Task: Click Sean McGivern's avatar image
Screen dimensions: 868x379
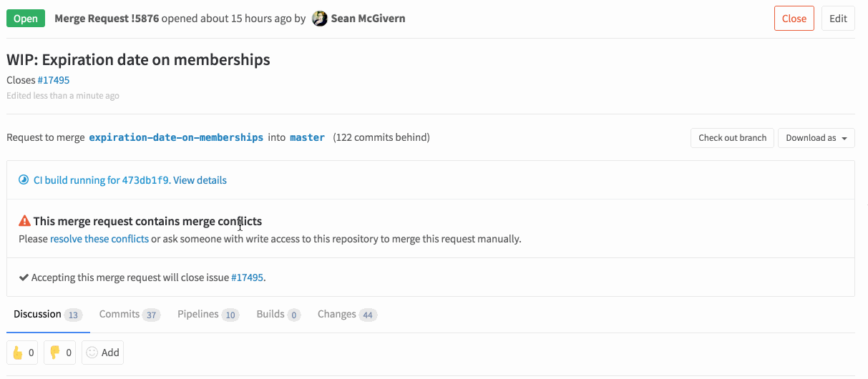Action: tap(320, 19)
